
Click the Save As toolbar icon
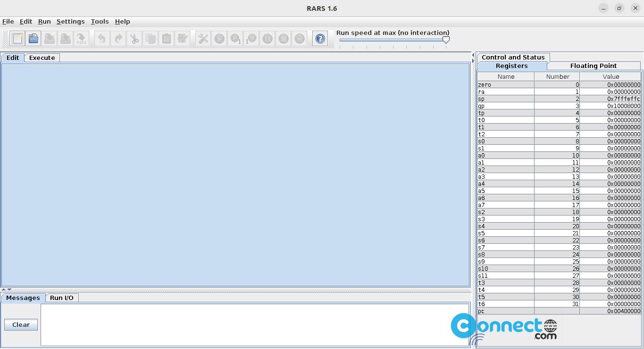66,39
